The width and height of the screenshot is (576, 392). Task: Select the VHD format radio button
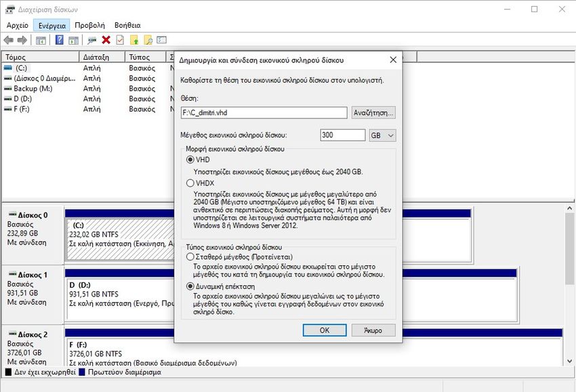[x=190, y=160]
